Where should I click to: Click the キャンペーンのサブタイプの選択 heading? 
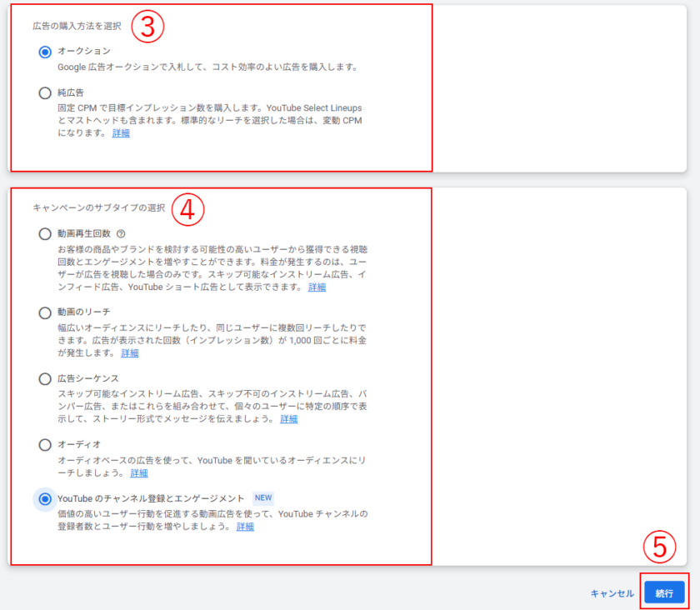click(99, 207)
